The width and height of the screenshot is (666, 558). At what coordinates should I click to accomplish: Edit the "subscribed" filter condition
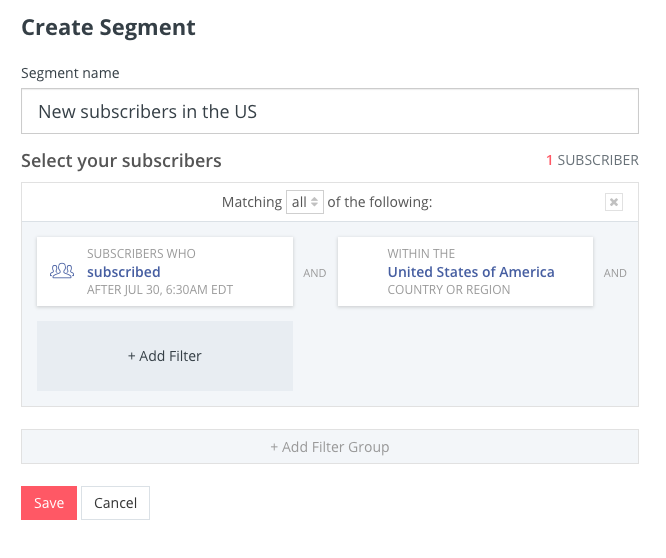tap(124, 272)
